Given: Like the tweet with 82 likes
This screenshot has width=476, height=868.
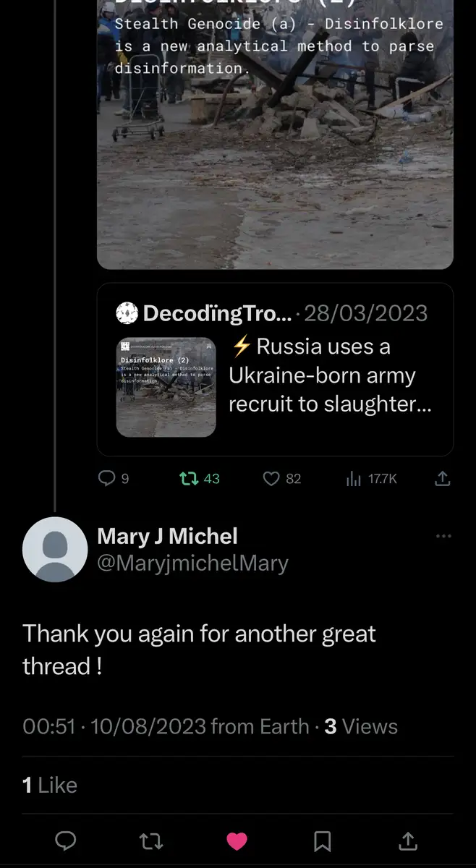Looking at the screenshot, I should pos(271,478).
